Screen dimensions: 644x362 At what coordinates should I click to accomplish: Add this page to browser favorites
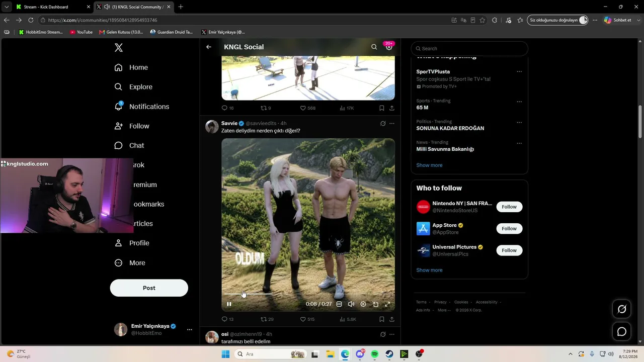coord(482,20)
